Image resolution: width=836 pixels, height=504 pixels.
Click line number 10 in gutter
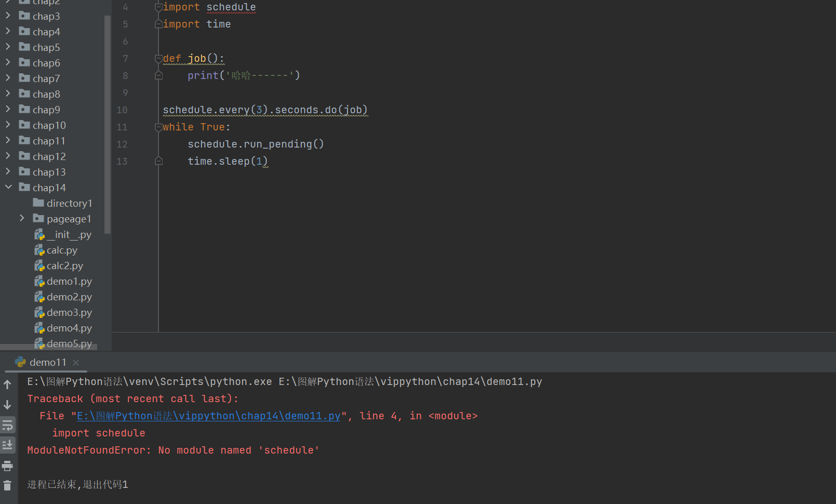[122, 110]
